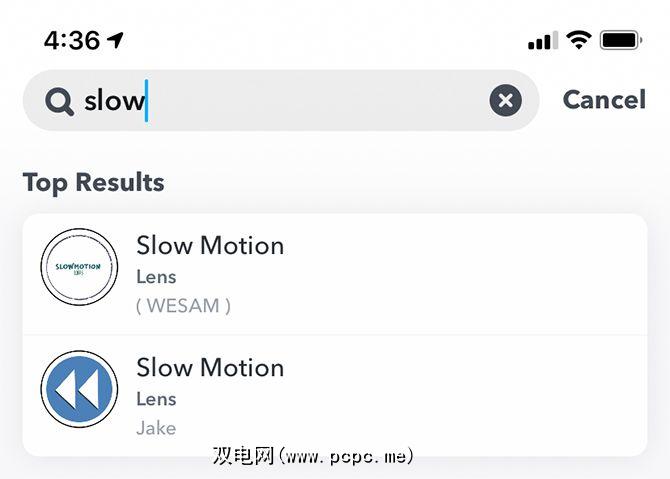The image size is (670, 479).
Task: Open the WESAM Slow Motion lens thumbnail
Action: pyautogui.click(x=79, y=268)
